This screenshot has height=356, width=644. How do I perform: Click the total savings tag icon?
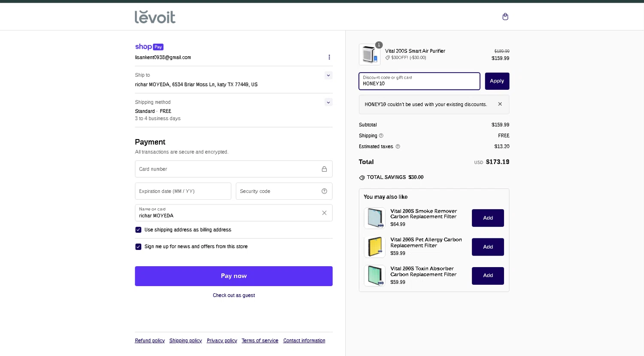(x=362, y=177)
